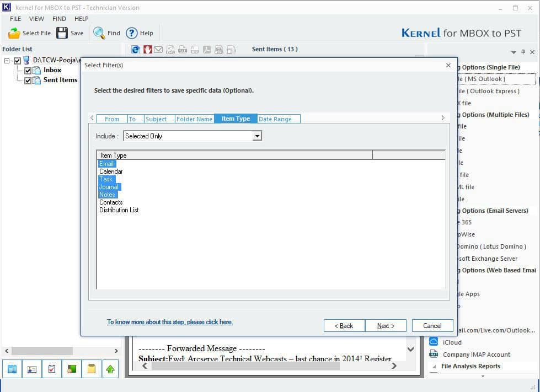Open the HELP menu

click(82, 19)
